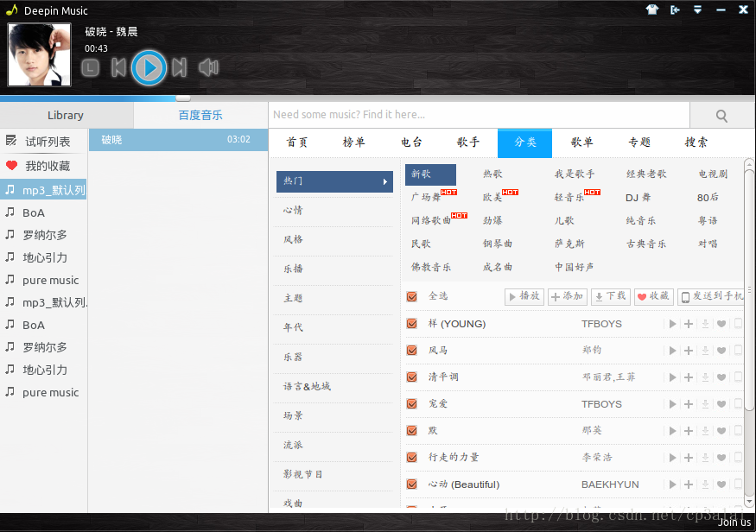Select the first 地心引力 playlist
Image resolution: width=756 pixels, height=532 pixels.
[43, 257]
